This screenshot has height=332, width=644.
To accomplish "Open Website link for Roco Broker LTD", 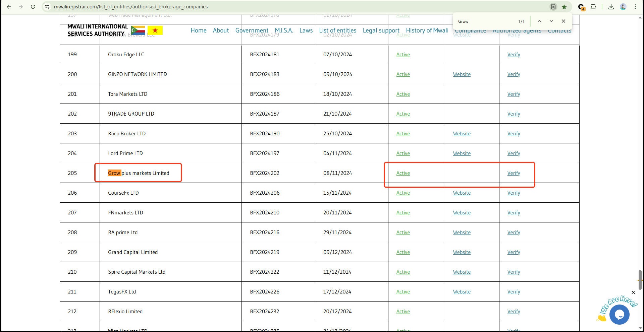I will tap(462, 134).
